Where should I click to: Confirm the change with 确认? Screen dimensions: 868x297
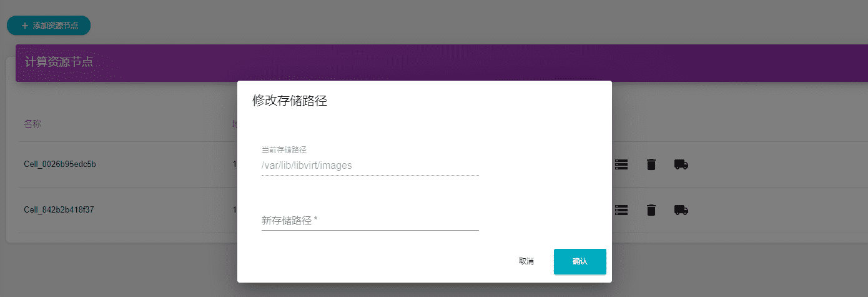tap(579, 261)
